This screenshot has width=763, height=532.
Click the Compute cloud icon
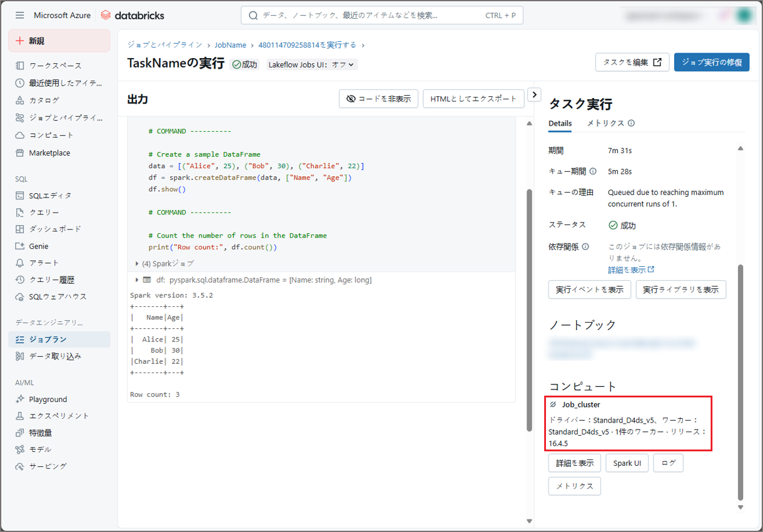[20, 135]
